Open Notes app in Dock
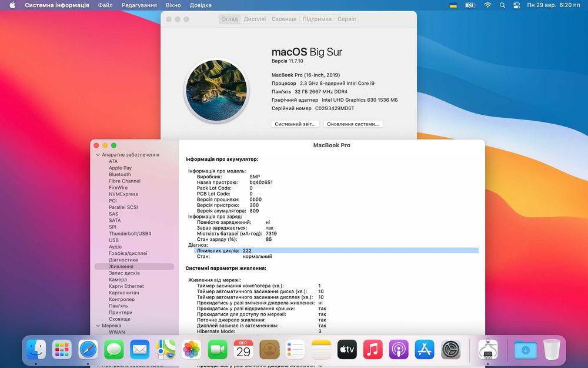588x368 pixels. [x=322, y=350]
